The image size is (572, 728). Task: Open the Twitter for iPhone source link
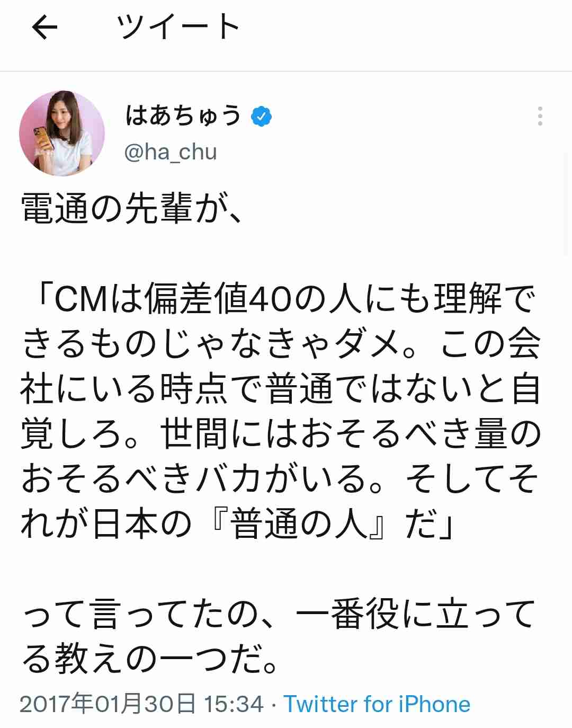point(377,704)
